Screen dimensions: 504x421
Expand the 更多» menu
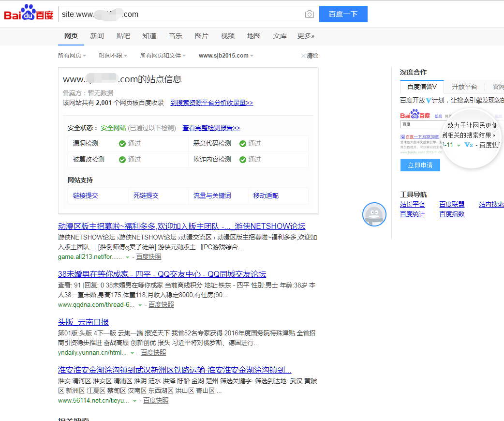(306, 36)
